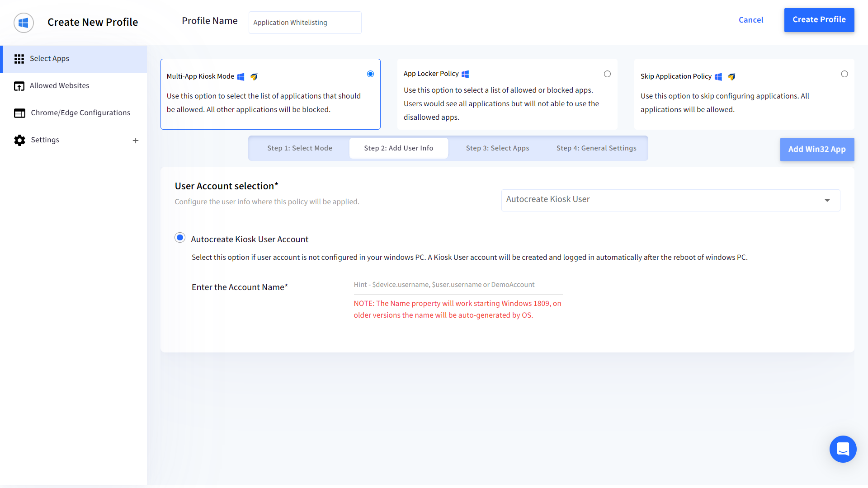Select the Skip Application Policy radio button
This screenshot has width=868, height=488.
[x=844, y=74]
